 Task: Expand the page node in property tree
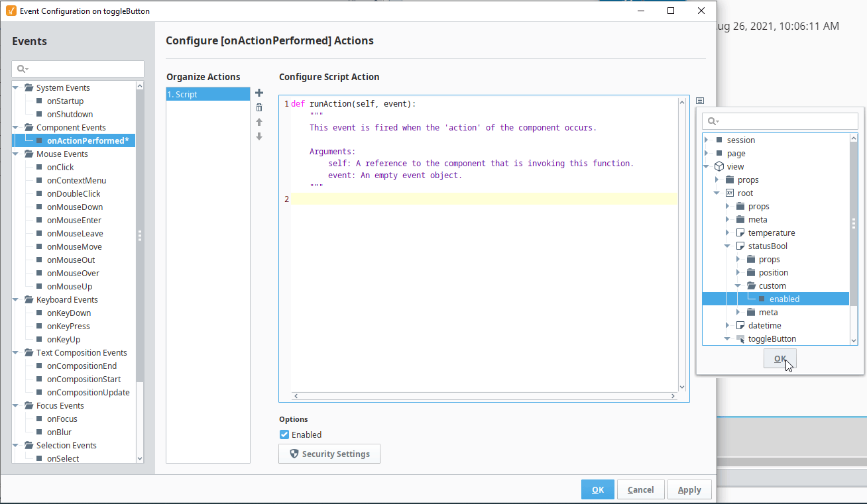coord(707,154)
